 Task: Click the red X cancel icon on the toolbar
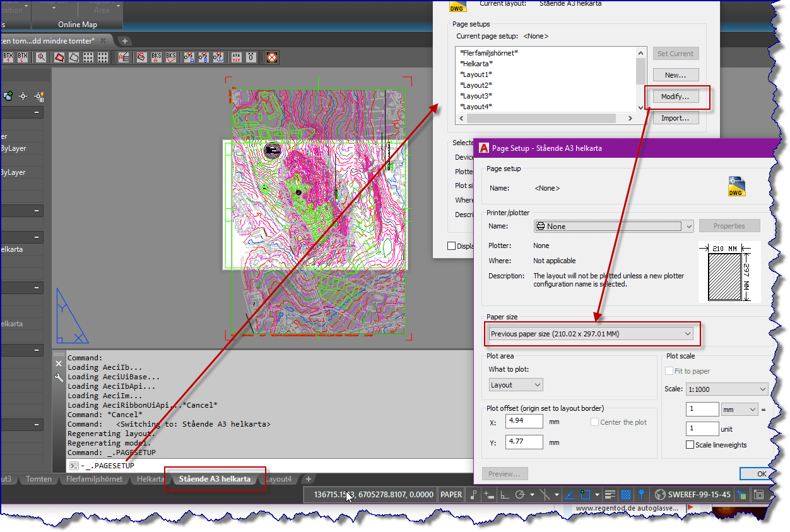pyautogui.click(x=271, y=57)
